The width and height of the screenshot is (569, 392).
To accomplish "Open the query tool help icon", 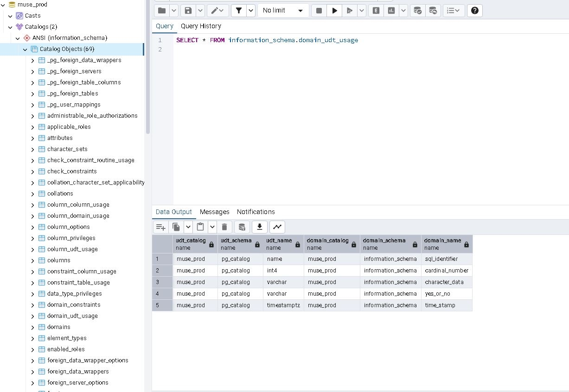I will pos(474,11).
